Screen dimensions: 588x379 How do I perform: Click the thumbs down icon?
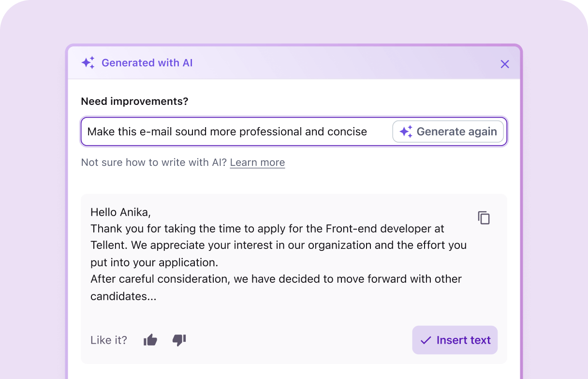[x=179, y=340]
